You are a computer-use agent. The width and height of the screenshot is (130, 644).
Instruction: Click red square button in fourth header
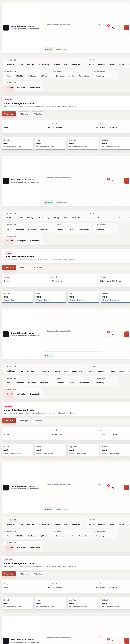(x=127, y=487)
